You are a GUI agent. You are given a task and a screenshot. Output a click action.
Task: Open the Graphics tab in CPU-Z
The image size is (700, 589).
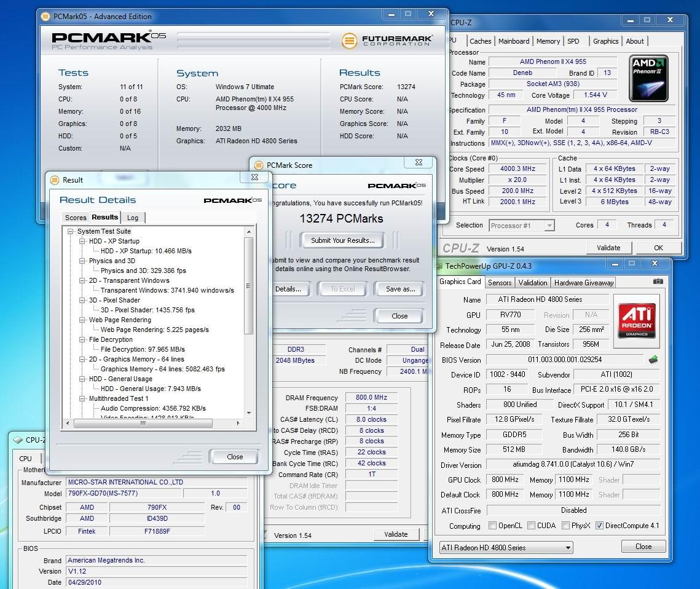pyautogui.click(x=605, y=41)
